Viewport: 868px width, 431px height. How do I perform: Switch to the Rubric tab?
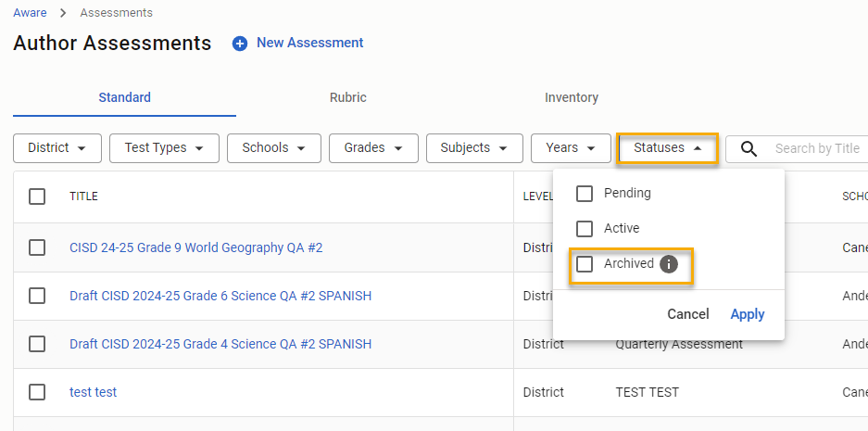347,97
